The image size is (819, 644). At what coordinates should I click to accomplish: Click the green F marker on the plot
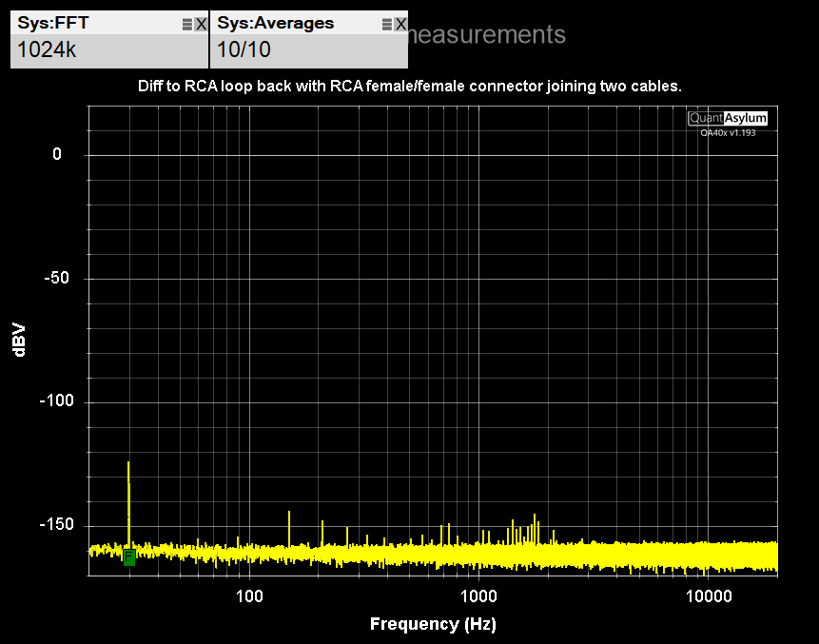click(129, 557)
